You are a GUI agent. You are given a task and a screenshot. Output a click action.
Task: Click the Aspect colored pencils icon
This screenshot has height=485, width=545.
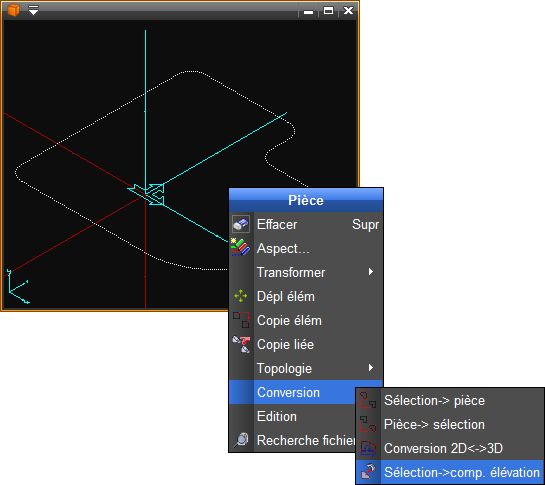point(241,248)
